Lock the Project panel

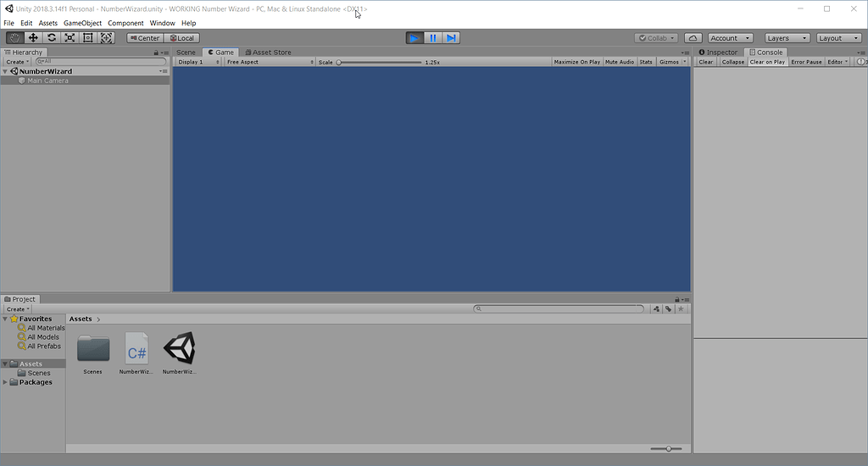(677, 299)
